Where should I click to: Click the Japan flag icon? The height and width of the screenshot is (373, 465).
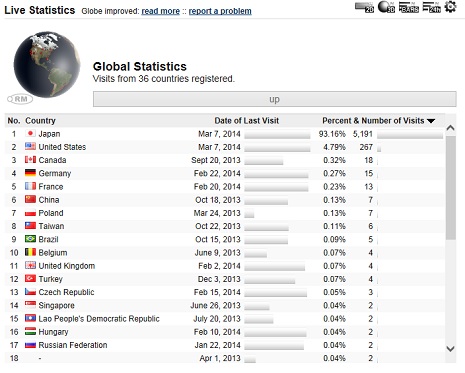30,134
